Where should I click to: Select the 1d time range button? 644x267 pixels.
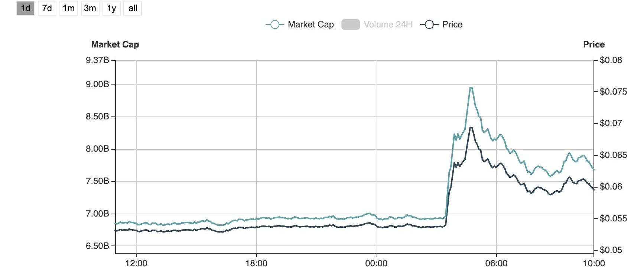pyautogui.click(x=26, y=8)
